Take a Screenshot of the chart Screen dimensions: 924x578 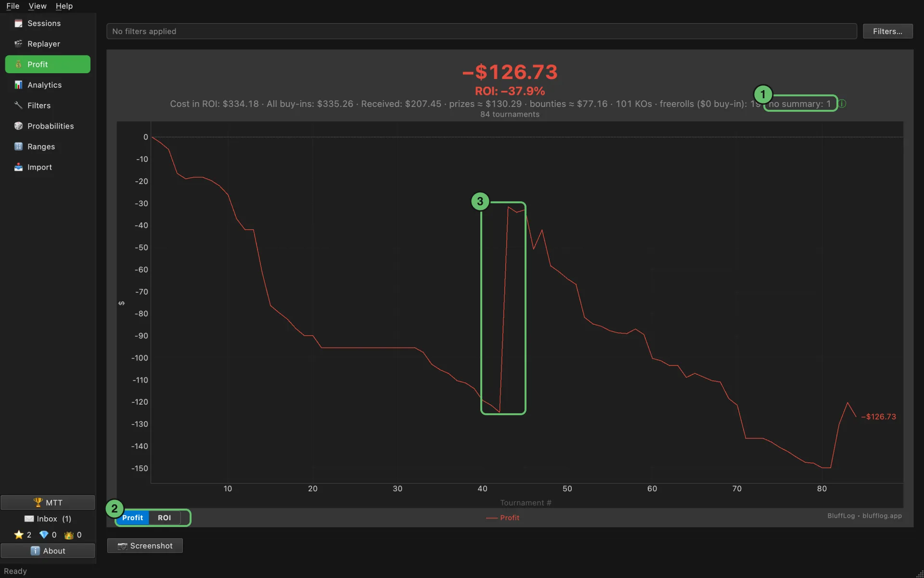click(x=145, y=546)
